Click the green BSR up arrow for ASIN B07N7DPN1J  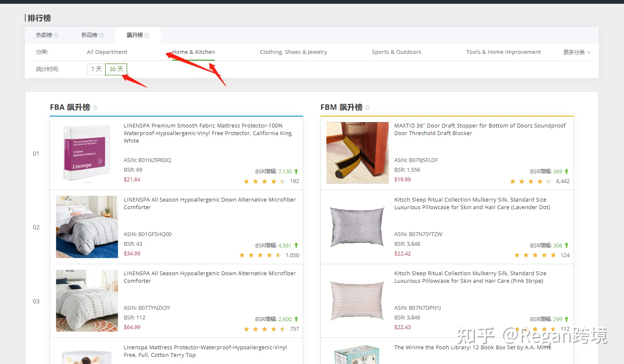pyautogui.click(x=566, y=319)
